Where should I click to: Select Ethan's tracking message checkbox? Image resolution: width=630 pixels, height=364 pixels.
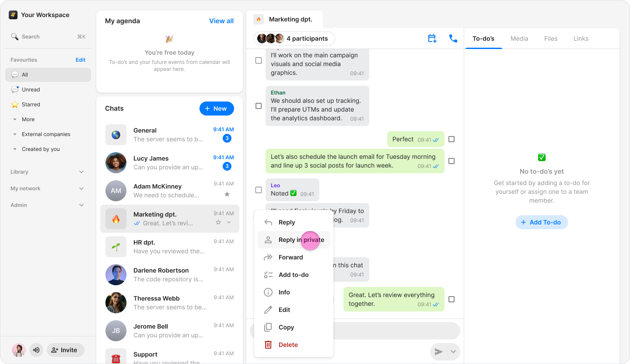259,106
